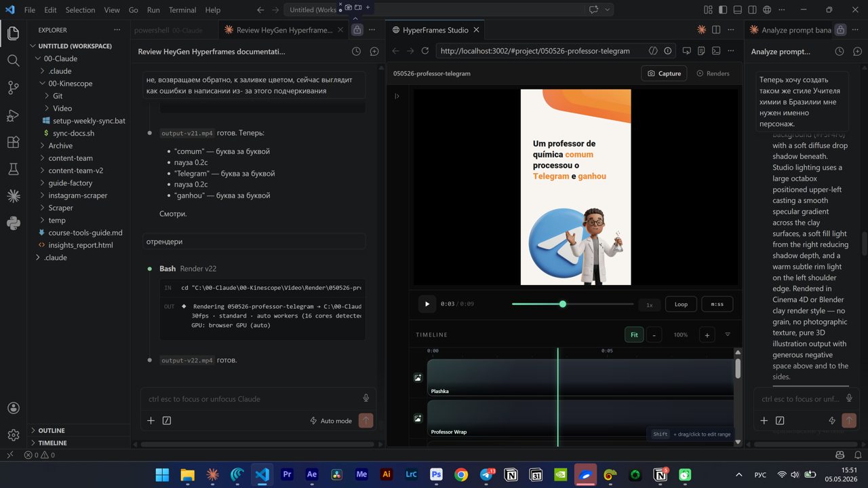Viewport: 868px width, 488px height.
Task: Toggle Auto mode in left Claude panel
Action: (331, 421)
